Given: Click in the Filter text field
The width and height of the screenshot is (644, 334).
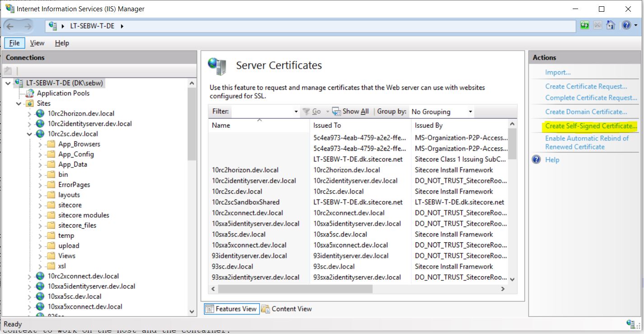Looking at the screenshot, I should click(262, 111).
